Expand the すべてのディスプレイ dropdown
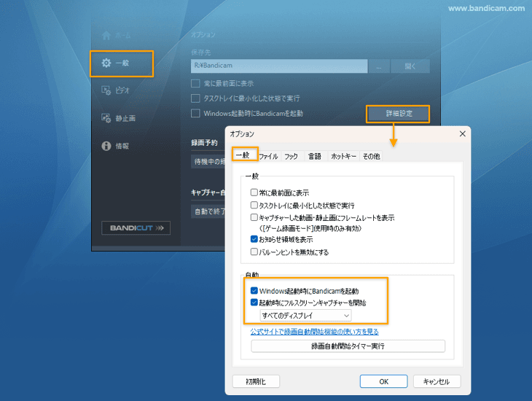The width and height of the screenshot is (532, 401). coord(306,316)
